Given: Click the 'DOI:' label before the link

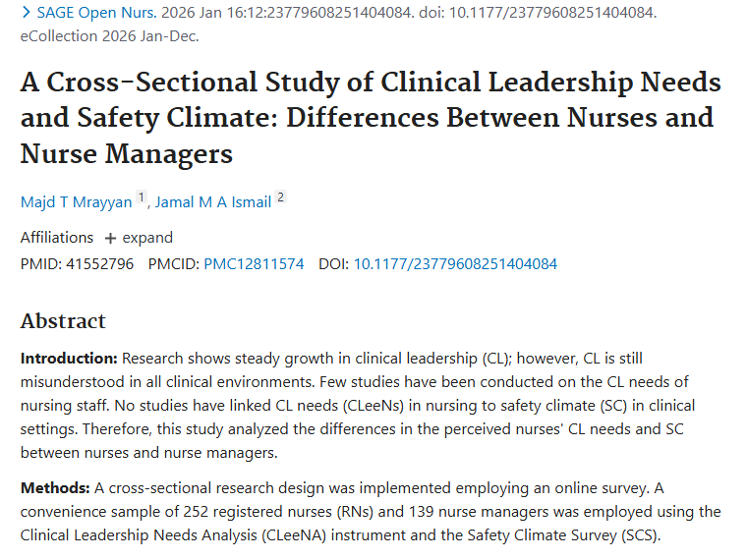Looking at the screenshot, I should (x=333, y=263).
